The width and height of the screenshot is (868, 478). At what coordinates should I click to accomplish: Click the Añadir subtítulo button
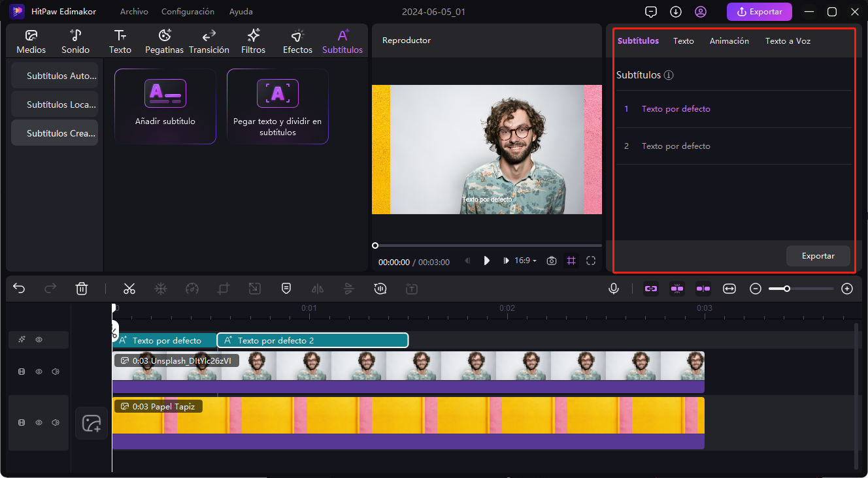click(x=165, y=106)
